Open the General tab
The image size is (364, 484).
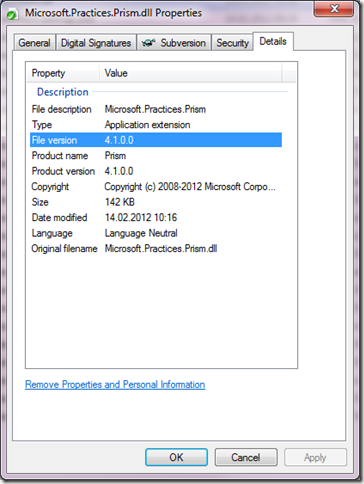coord(35,43)
